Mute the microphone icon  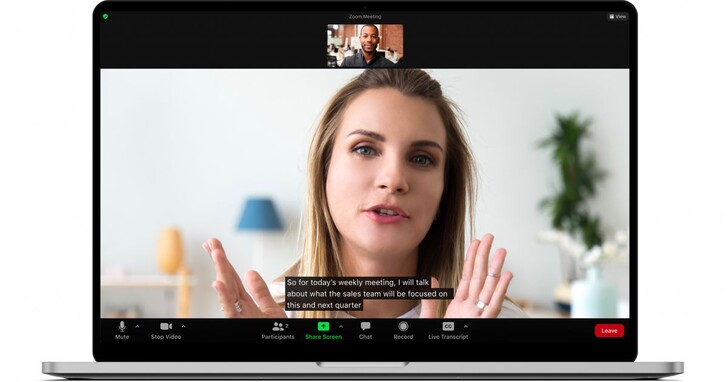click(x=122, y=326)
